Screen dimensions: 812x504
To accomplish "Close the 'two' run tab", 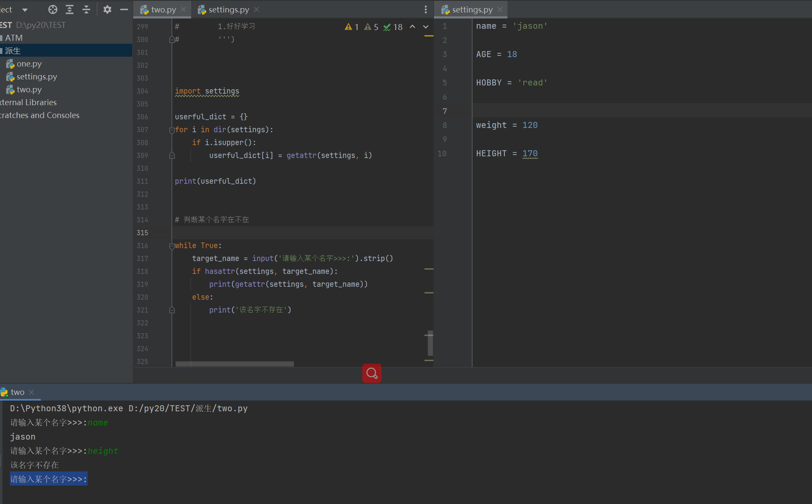I will click(31, 392).
